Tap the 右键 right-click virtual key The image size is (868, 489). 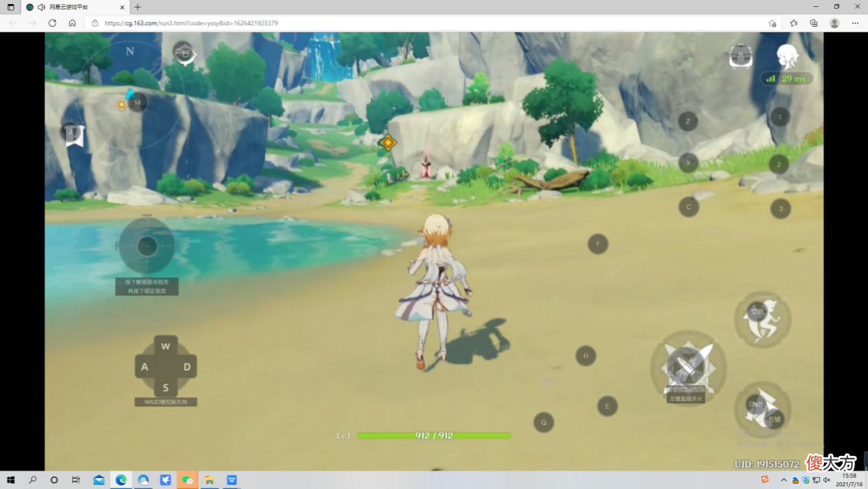[x=774, y=419]
